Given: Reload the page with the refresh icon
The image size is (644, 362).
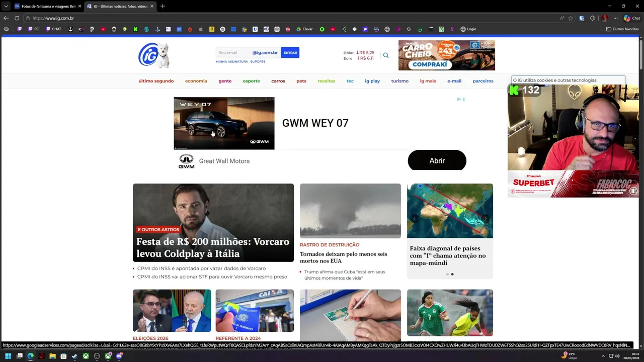Looking at the screenshot, I should tap(17, 18).
